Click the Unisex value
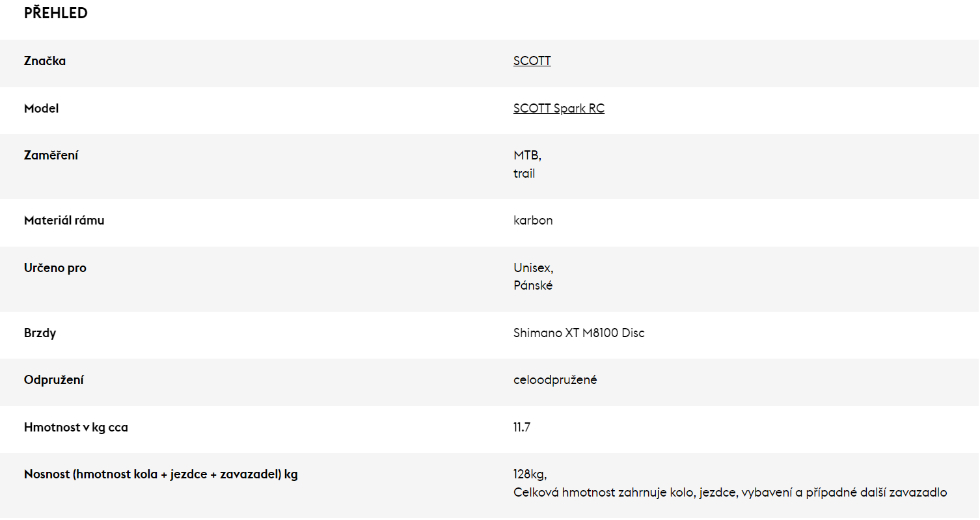The image size is (980, 520). coord(534,268)
